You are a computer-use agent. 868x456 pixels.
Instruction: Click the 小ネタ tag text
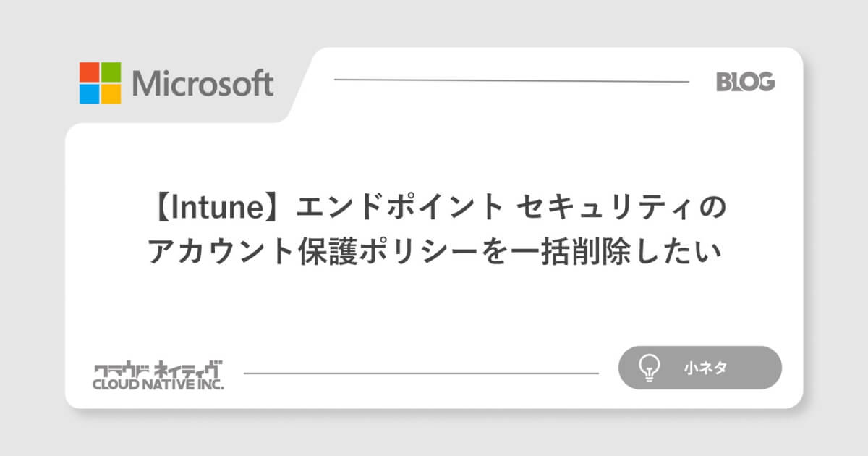[705, 368]
